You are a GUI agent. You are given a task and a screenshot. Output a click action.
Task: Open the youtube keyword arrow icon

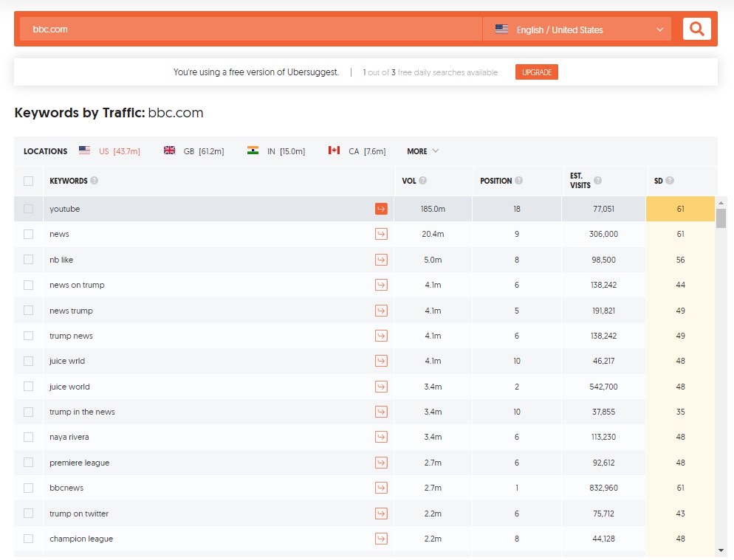[x=381, y=209]
